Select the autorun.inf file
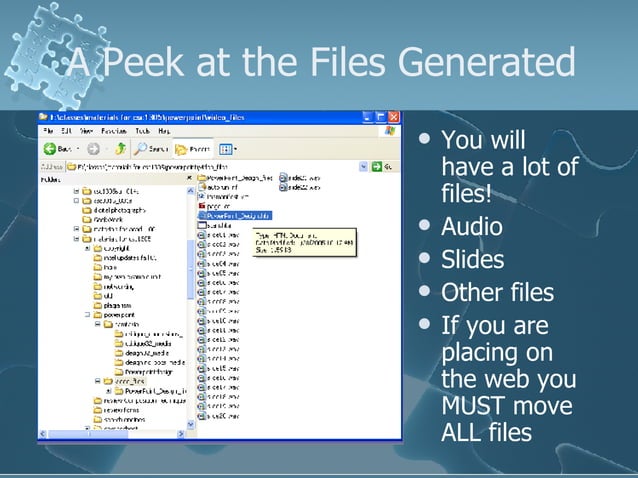The image size is (638, 478). point(218,187)
